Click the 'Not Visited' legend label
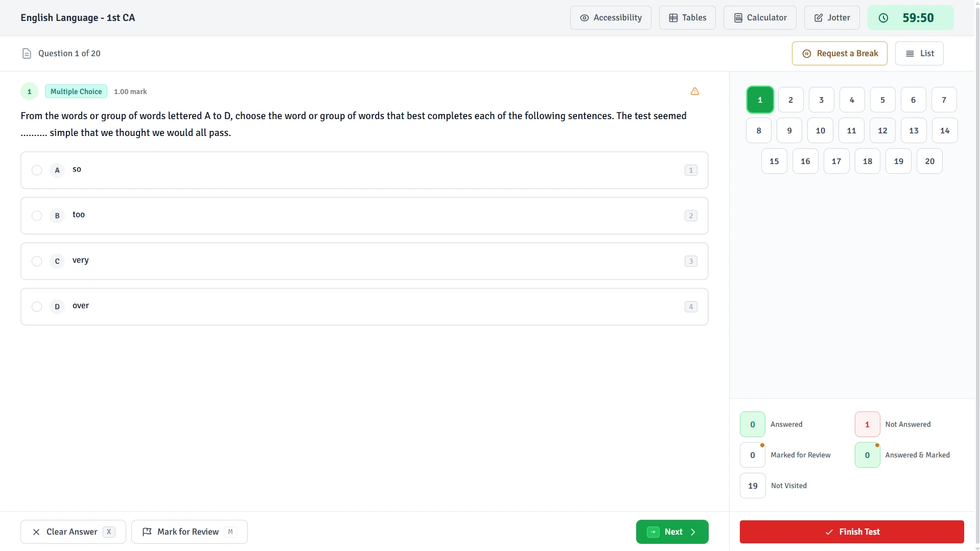The height and width of the screenshot is (551, 980). 788,486
